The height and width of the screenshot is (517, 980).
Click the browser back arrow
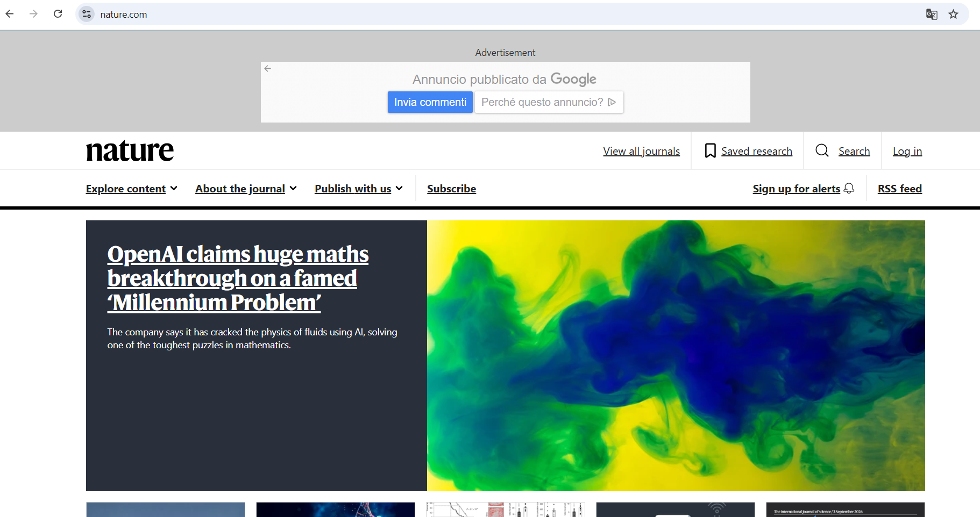click(x=10, y=14)
